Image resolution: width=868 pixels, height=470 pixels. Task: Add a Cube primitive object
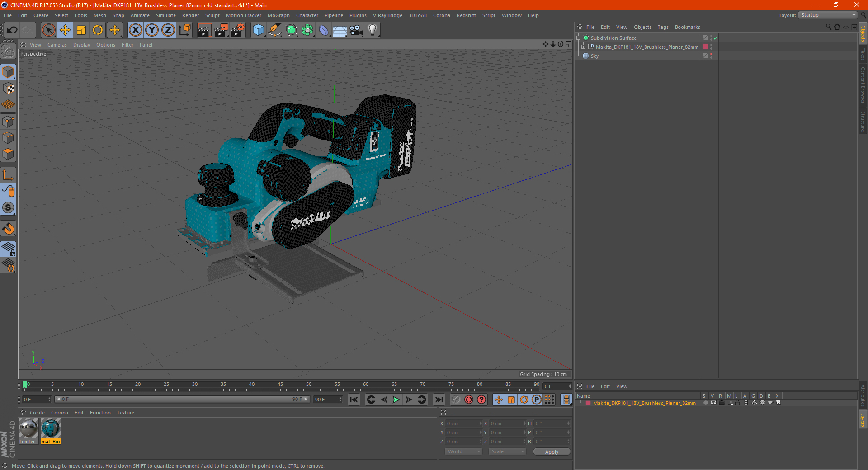(x=258, y=30)
